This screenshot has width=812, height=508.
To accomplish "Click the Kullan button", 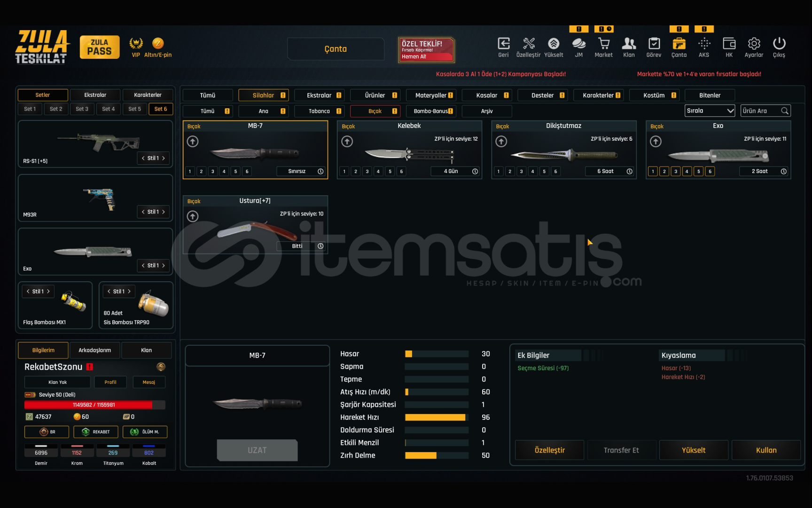I will click(x=766, y=450).
